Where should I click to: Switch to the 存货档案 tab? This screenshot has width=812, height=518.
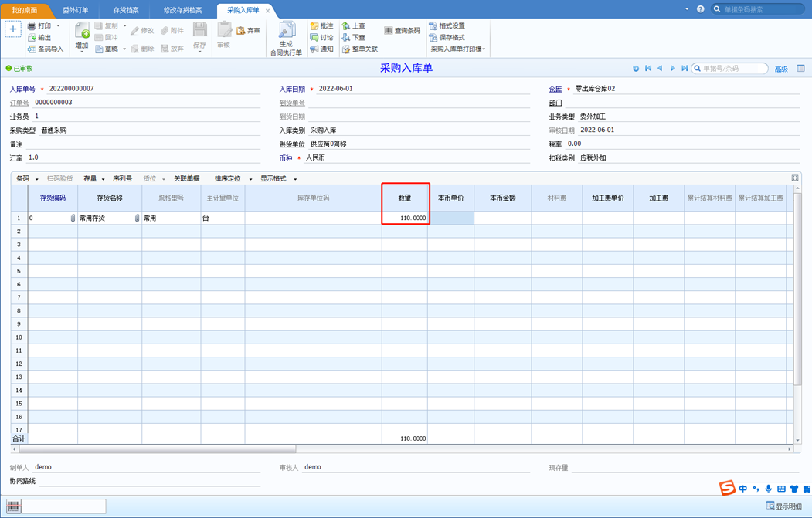click(x=126, y=10)
